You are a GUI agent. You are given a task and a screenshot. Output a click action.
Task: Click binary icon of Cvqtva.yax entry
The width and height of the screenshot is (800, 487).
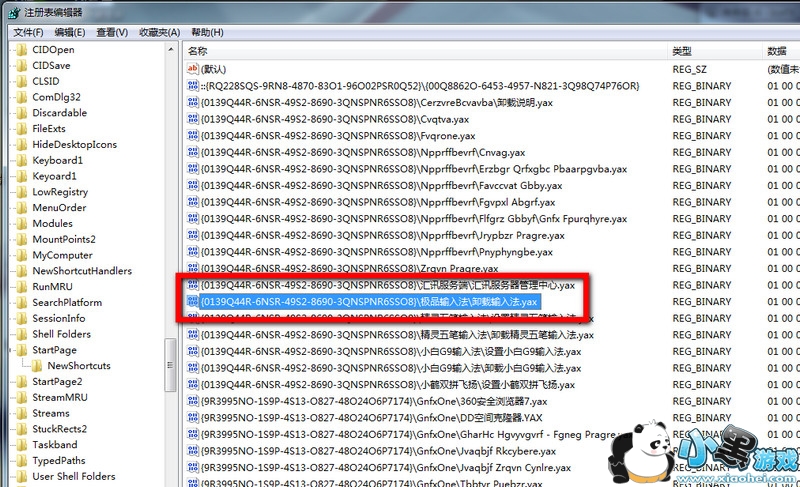pyautogui.click(x=193, y=119)
